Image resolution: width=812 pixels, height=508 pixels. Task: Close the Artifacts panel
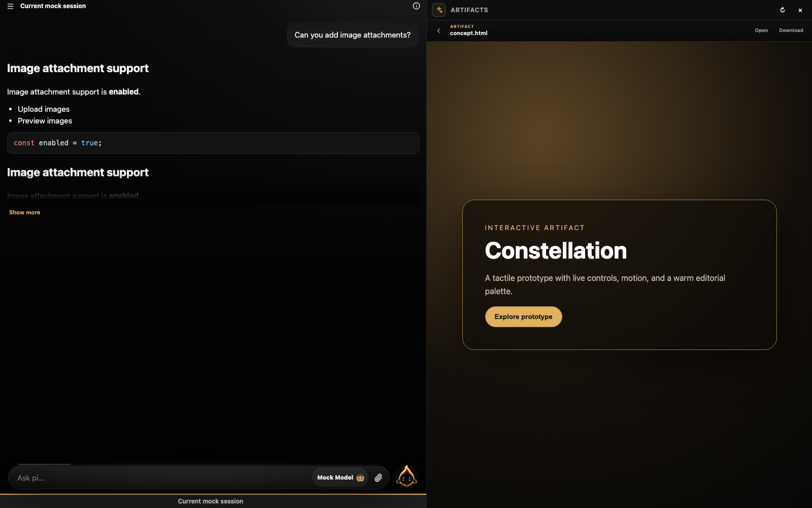coord(800,10)
